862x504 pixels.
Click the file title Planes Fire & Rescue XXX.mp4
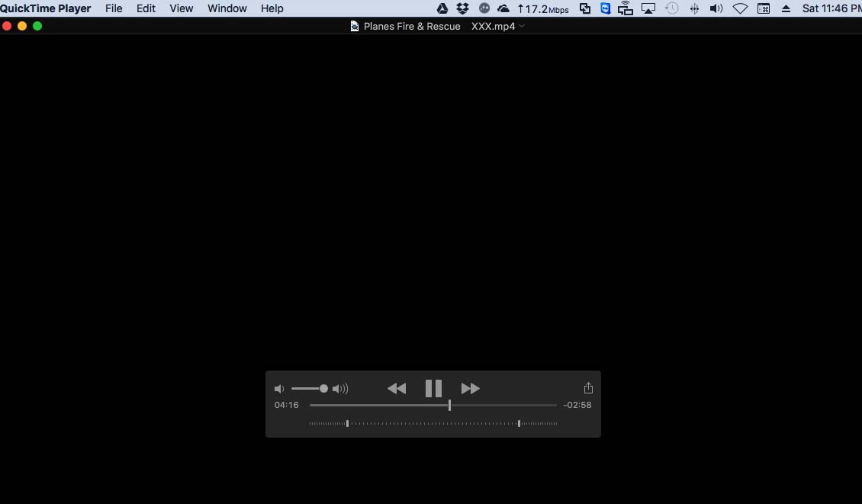tap(439, 26)
